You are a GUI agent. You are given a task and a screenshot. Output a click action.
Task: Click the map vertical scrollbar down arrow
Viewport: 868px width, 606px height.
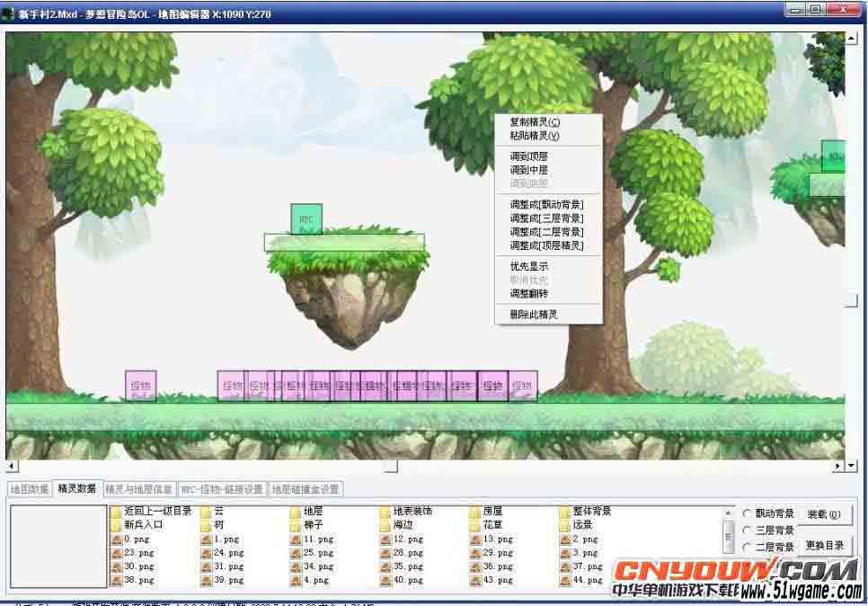(852, 467)
